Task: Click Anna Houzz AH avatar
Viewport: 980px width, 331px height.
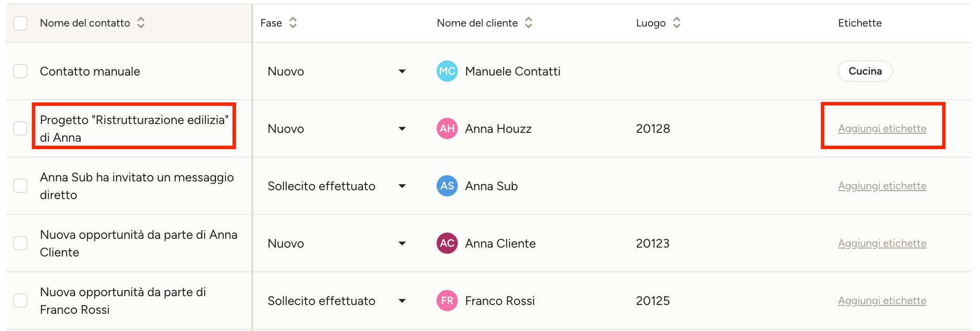Action: tap(447, 128)
